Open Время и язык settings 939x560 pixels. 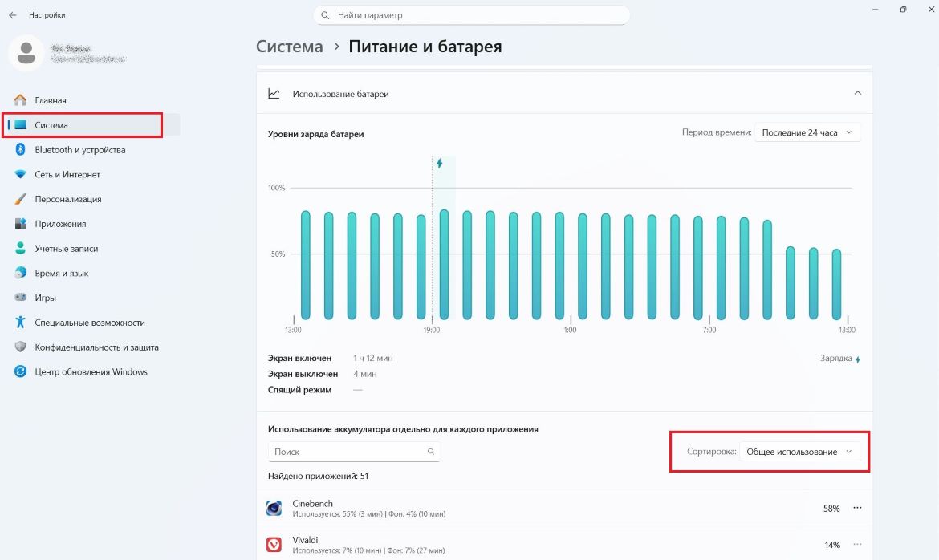(67, 273)
